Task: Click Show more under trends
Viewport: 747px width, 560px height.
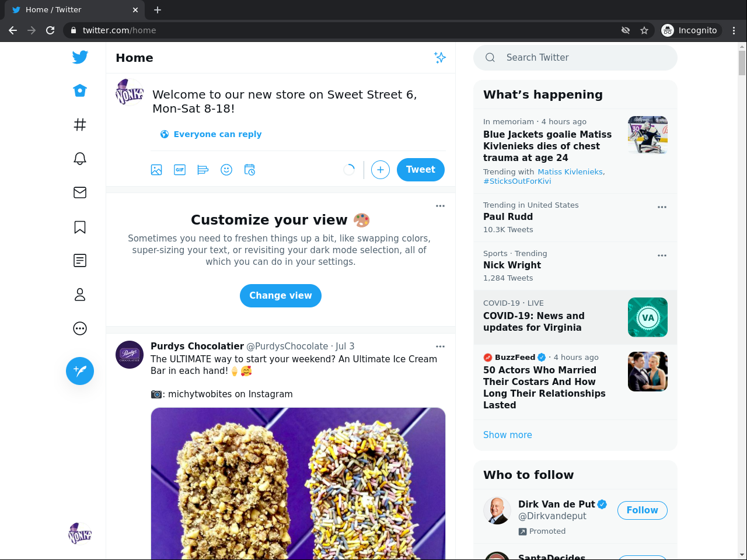Action: 508,435
